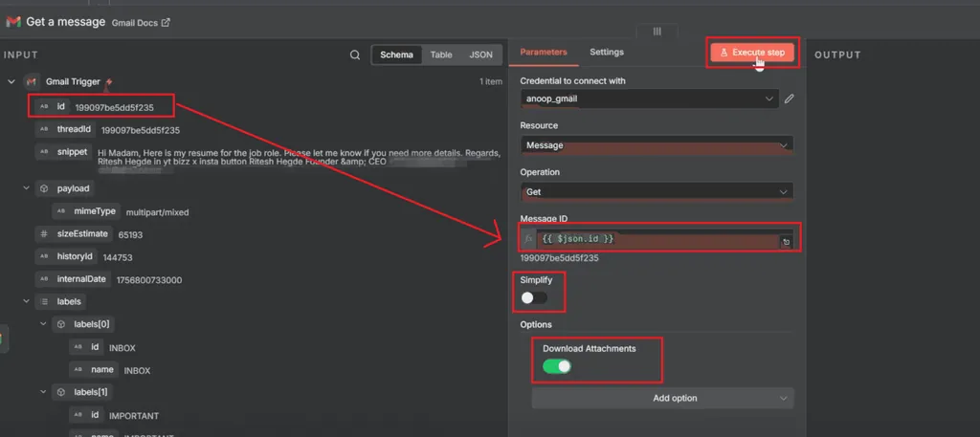Select the mimeType field

pos(86,211)
